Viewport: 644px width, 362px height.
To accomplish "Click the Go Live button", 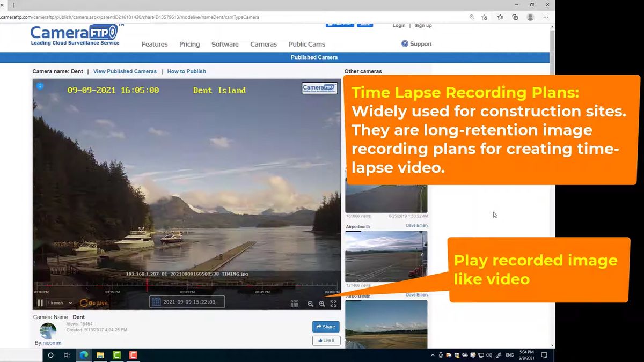I will [x=94, y=303].
